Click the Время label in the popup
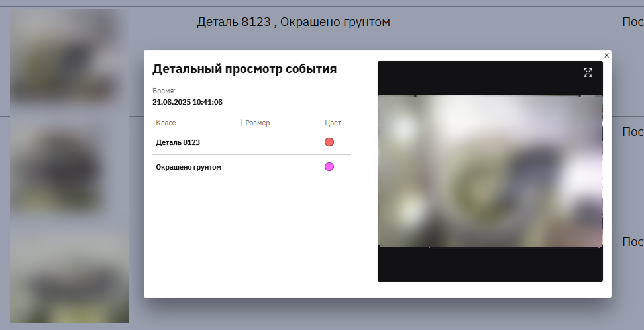 164,91
